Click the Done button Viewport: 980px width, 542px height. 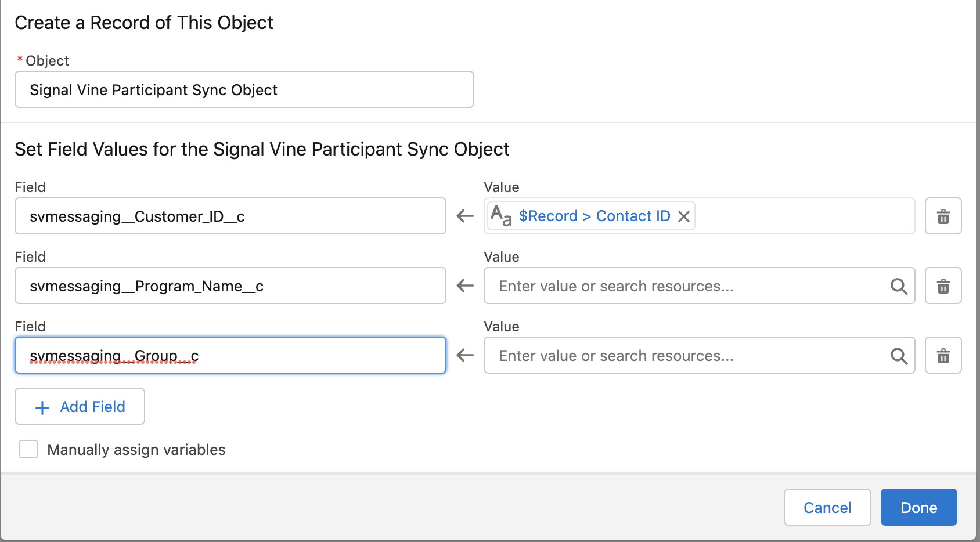(918, 507)
